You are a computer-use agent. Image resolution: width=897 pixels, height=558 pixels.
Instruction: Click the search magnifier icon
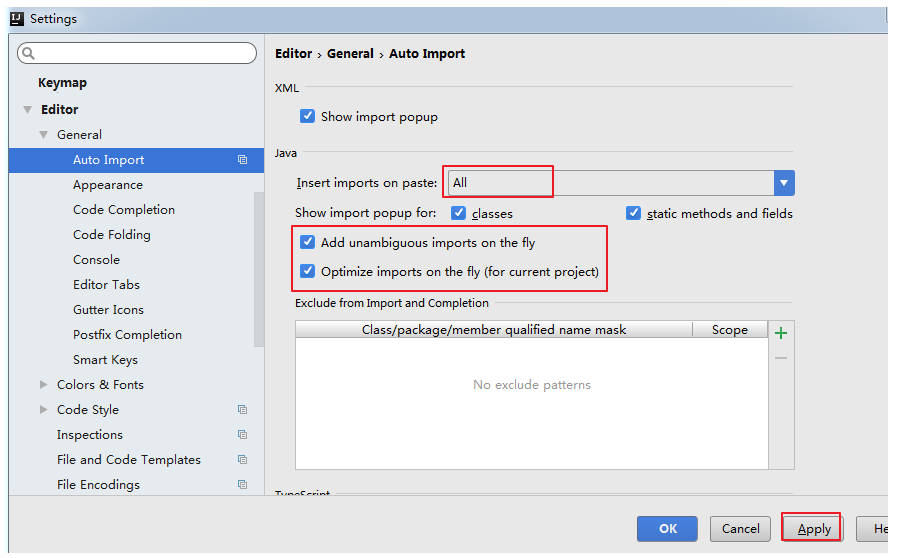pyautogui.click(x=28, y=54)
